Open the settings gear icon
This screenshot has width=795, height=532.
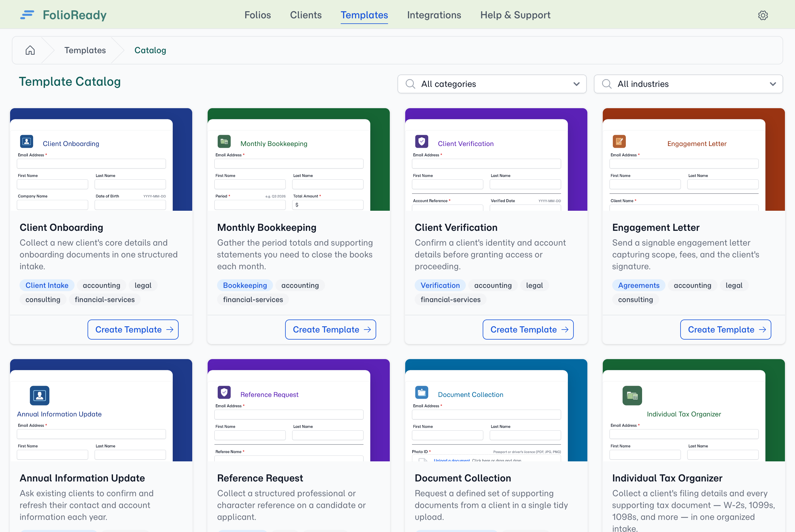coord(763,15)
